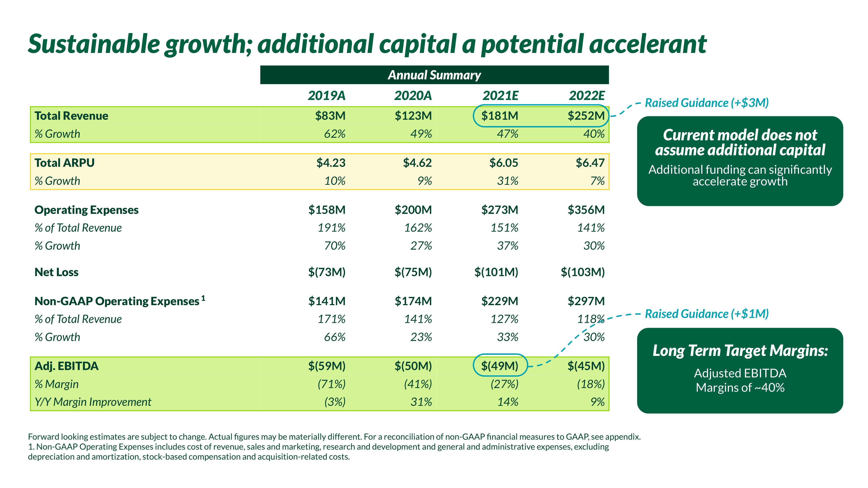The width and height of the screenshot is (868, 488).
Task: Click the $(50M) adjusted EBITDA value
Action: [x=413, y=366]
